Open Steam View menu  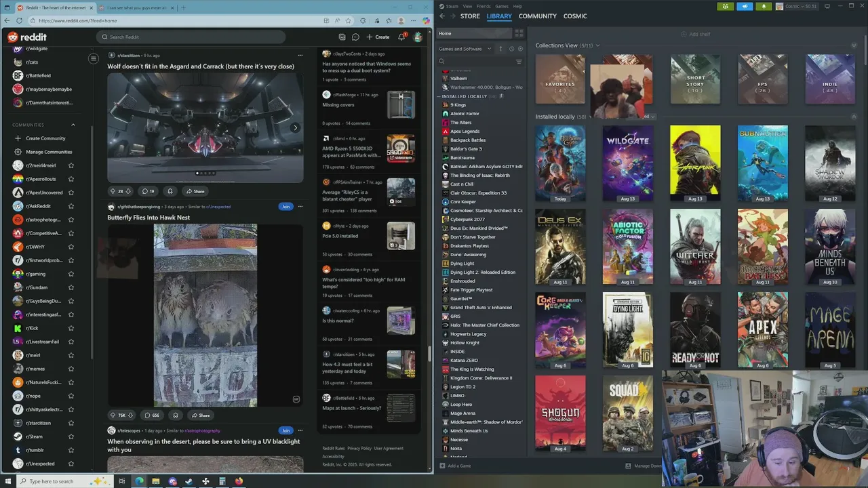(468, 6)
